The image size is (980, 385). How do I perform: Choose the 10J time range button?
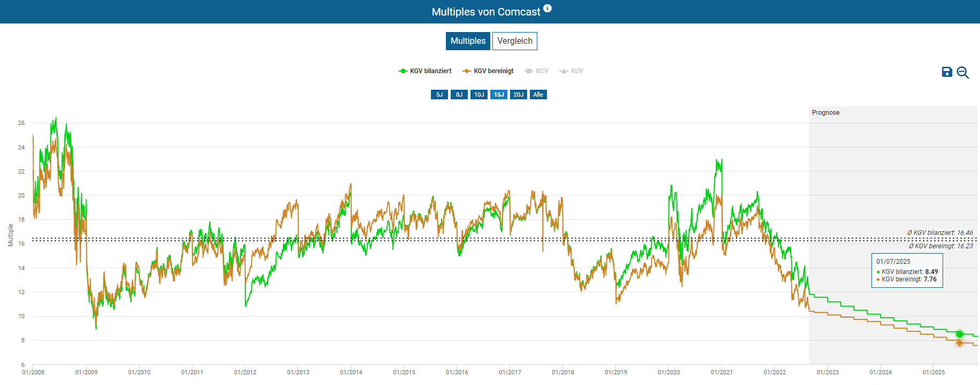click(x=479, y=95)
